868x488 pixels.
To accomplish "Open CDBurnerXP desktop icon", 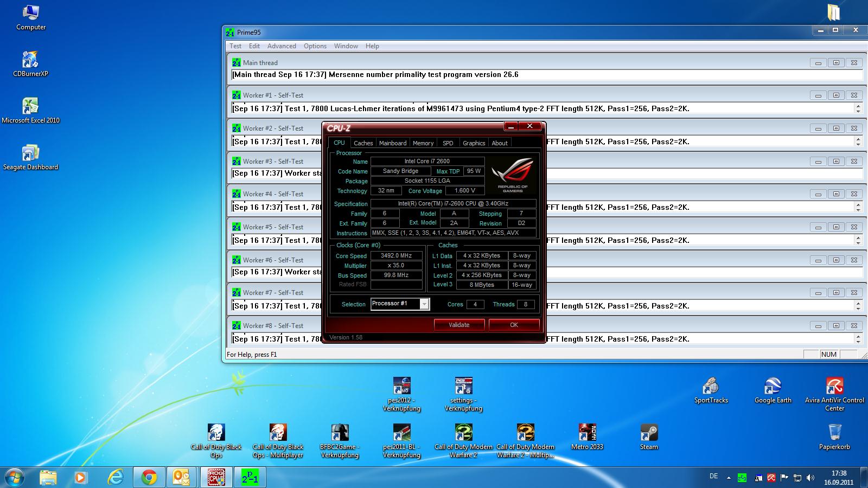I will [30, 61].
